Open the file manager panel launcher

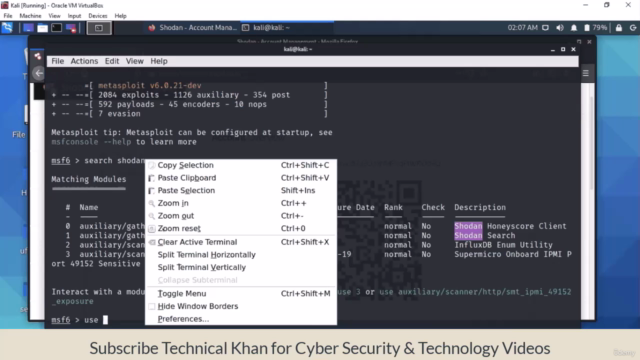click(x=42, y=28)
